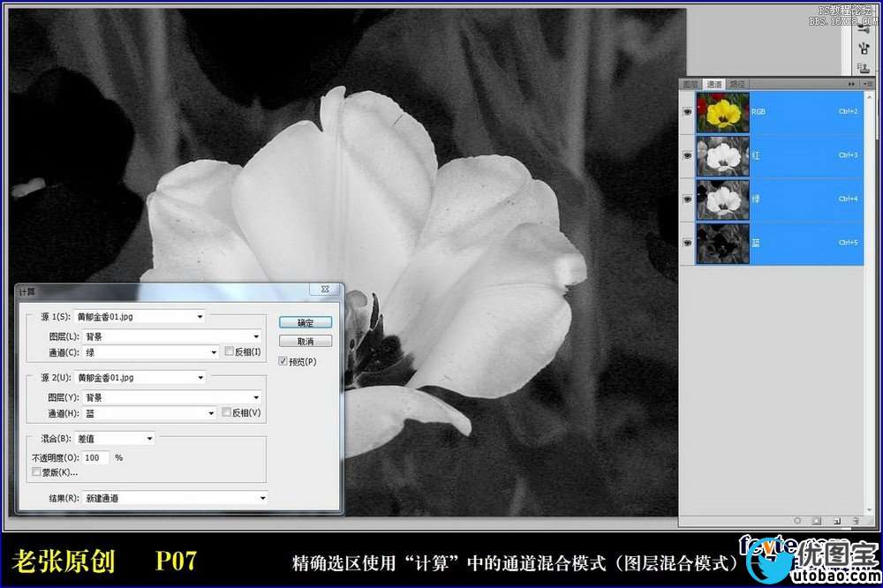Click the Opacity (不透明度) input field
The height and width of the screenshot is (588, 883).
click(96, 457)
